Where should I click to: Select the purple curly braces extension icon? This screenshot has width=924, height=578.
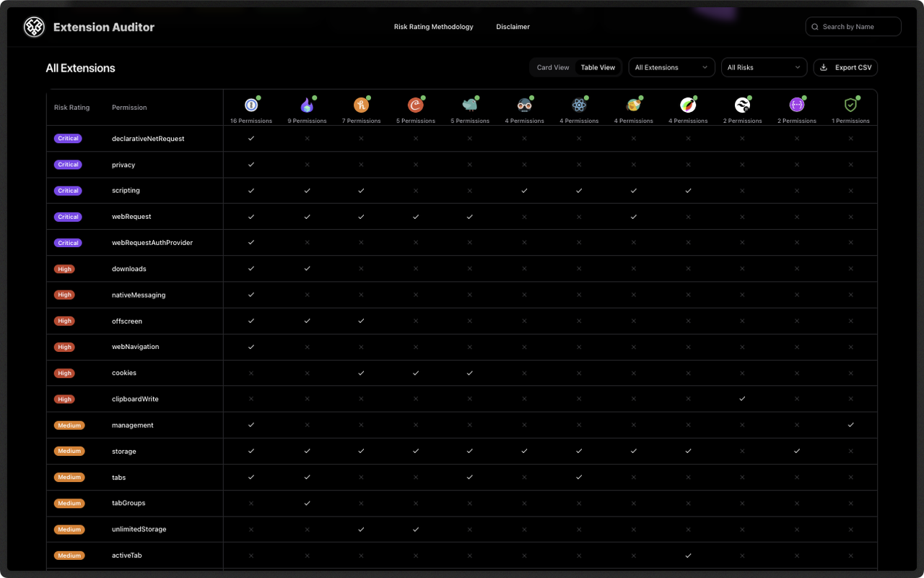(796, 105)
